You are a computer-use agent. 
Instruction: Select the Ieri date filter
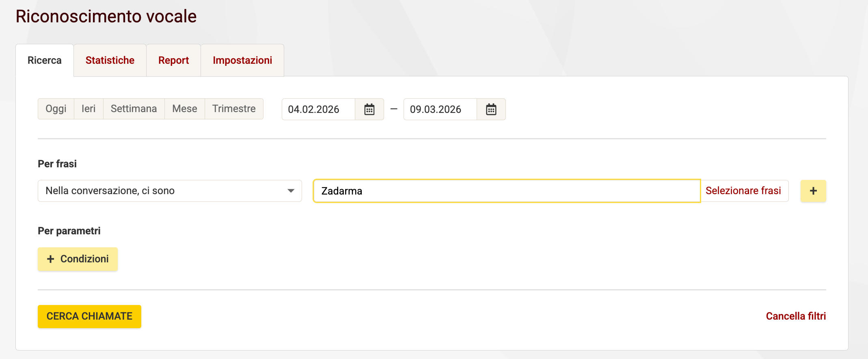(x=89, y=109)
